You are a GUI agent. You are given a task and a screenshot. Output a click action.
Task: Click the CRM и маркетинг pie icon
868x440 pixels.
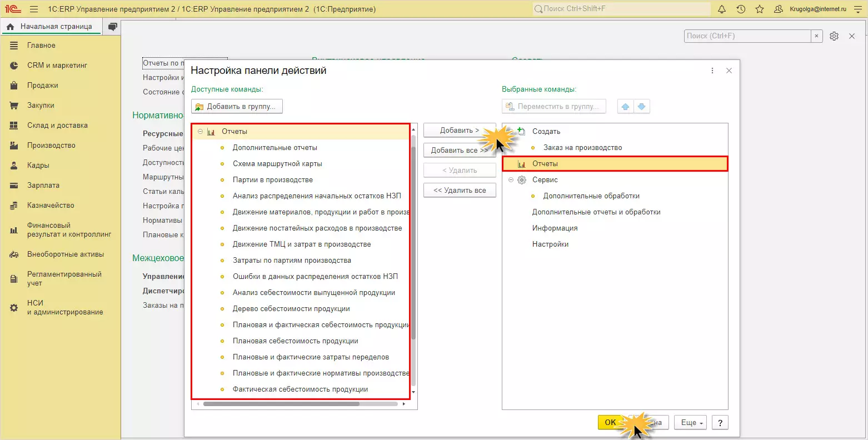coord(14,66)
